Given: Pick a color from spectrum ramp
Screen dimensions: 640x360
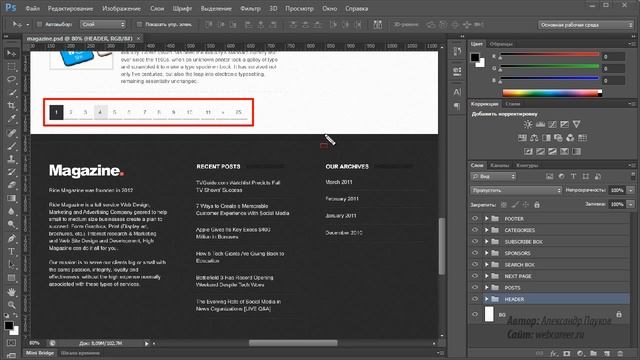Looking at the screenshot, I should [552, 93].
